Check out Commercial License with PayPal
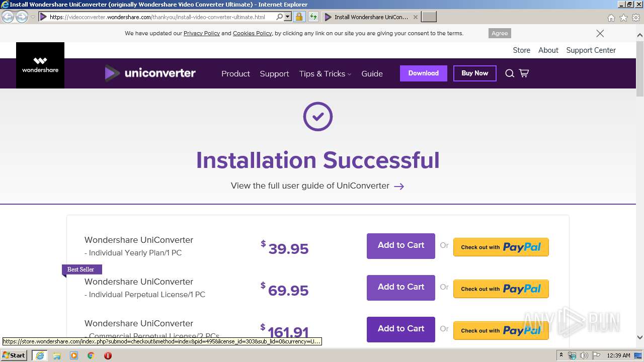The image size is (644, 362). pos(501,330)
